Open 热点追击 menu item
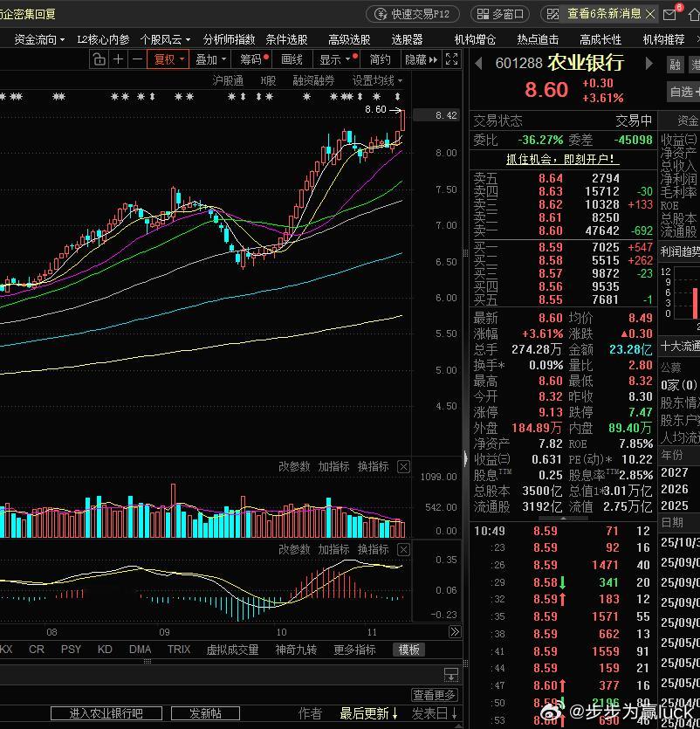This screenshot has height=729, width=700. coord(538,39)
